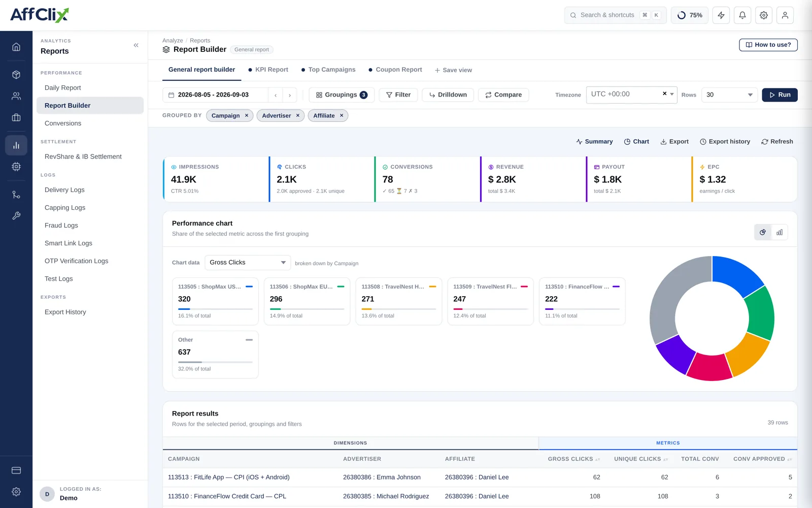The width and height of the screenshot is (812, 508).
Task: Open the wrench tools icon in sidebar
Action: tap(16, 216)
